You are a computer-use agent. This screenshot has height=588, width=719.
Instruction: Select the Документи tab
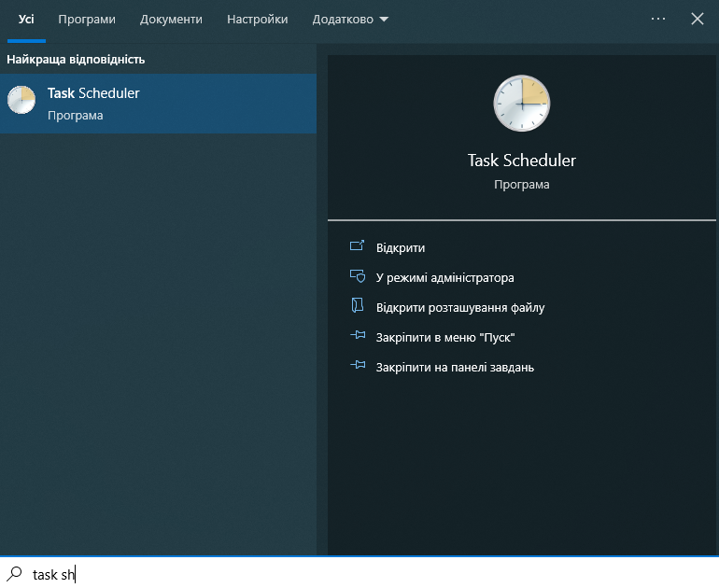point(171,20)
